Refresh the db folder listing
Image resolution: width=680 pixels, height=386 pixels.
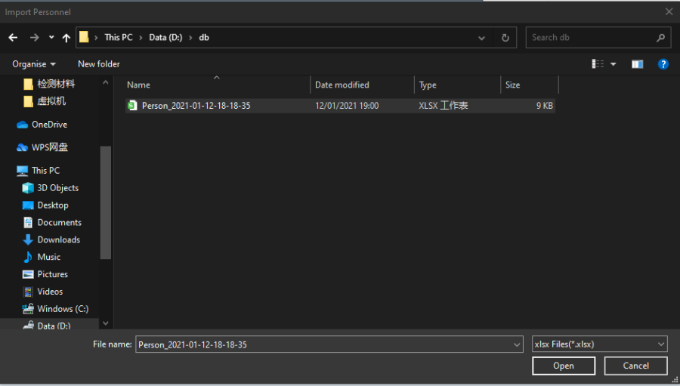point(505,38)
